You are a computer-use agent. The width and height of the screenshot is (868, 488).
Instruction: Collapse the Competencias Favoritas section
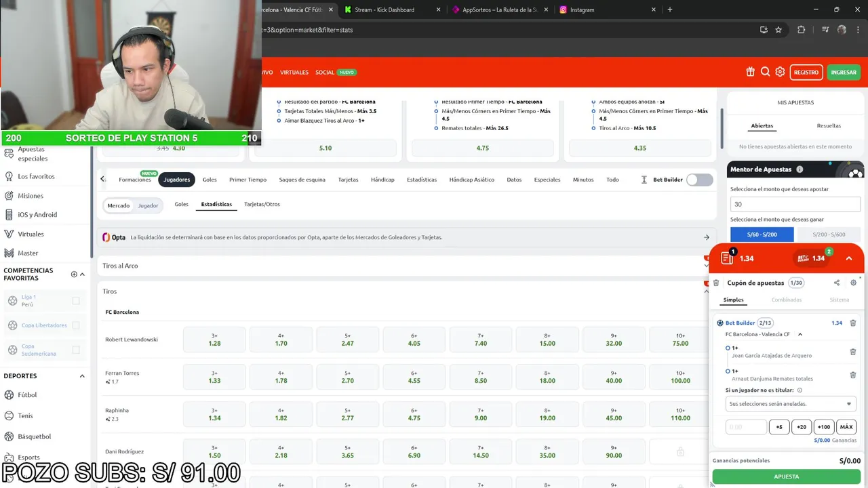83,274
